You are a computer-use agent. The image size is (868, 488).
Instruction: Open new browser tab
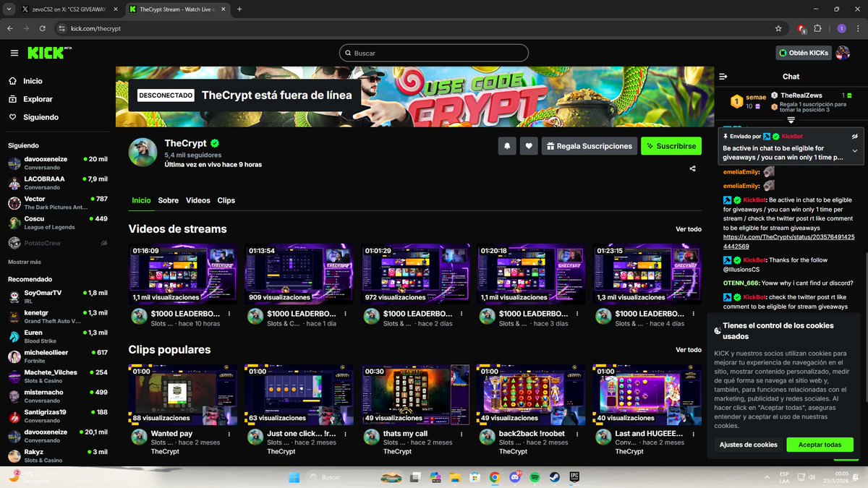tap(239, 9)
